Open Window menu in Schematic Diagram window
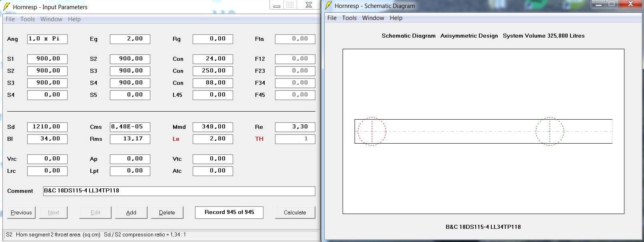Image resolution: width=644 pixels, height=242 pixels. pyautogui.click(x=373, y=18)
